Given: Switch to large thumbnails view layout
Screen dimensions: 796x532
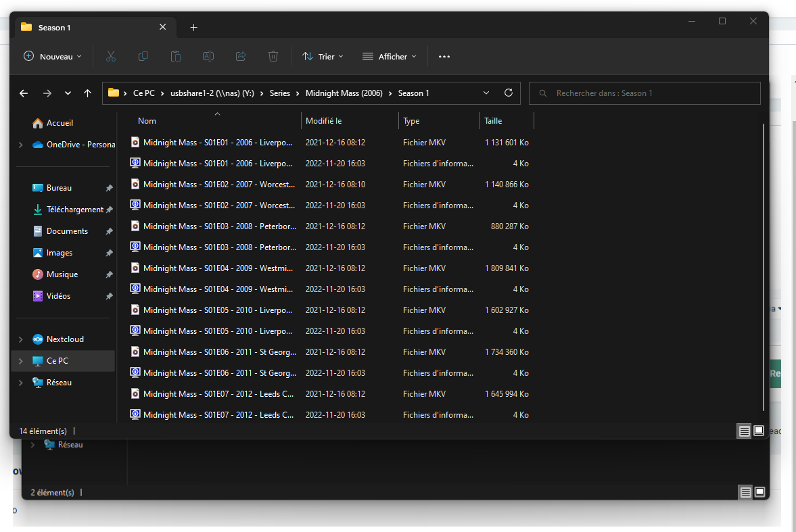Looking at the screenshot, I should pyautogui.click(x=759, y=431).
